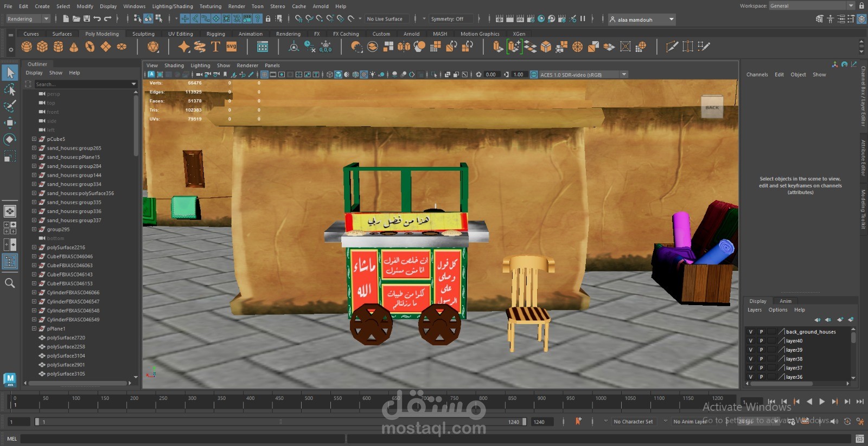Viewport: 868px width, 446px height.
Task: Expand polySurface2216 node
Action: pos(34,248)
